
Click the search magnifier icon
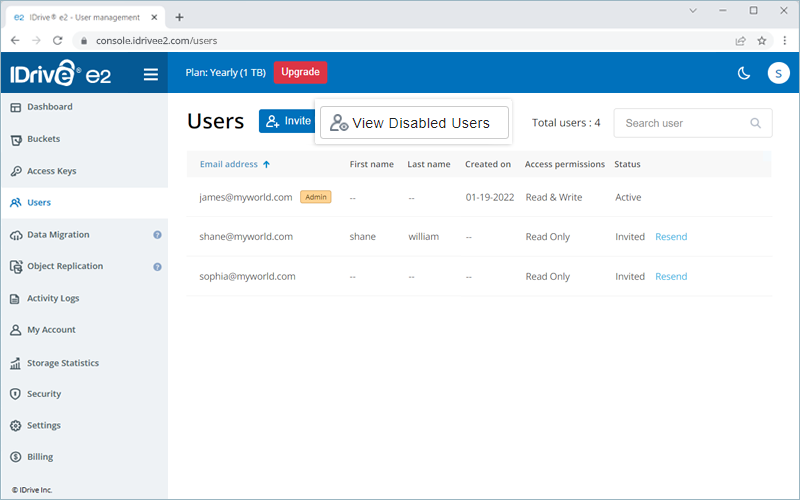[755, 123]
